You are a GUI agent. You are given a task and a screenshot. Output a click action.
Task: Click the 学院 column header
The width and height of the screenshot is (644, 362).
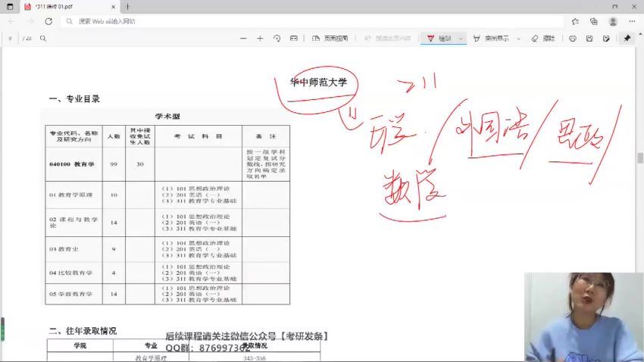80,345
